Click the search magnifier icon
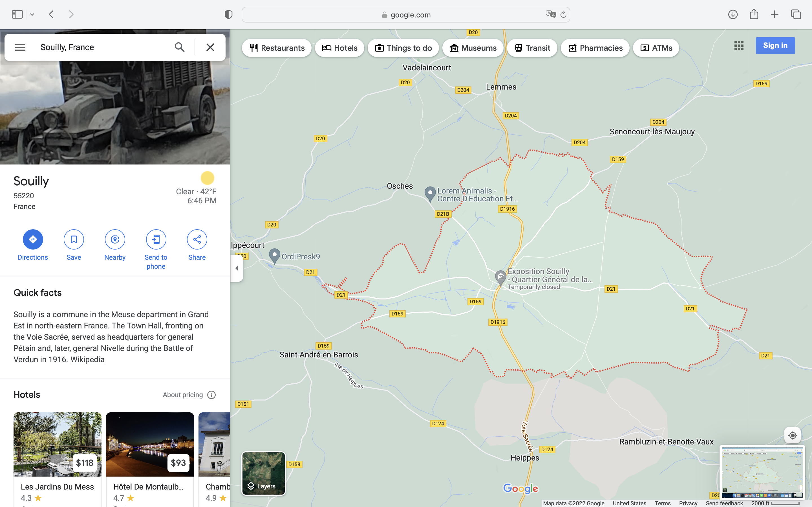This screenshot has width=812, height=507. (x=180, y=47)
